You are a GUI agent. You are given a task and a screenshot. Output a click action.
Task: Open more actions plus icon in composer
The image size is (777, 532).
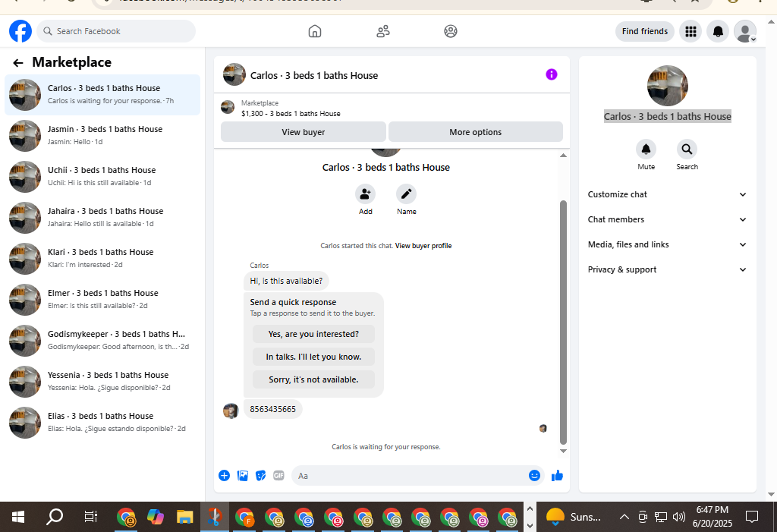(x=224, y=476)
